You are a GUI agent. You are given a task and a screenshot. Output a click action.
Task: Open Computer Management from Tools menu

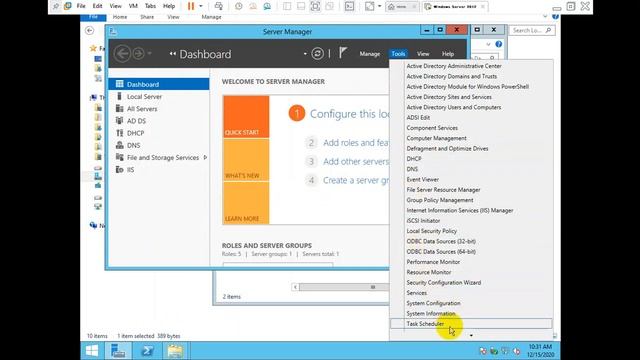tap(436, 138)
